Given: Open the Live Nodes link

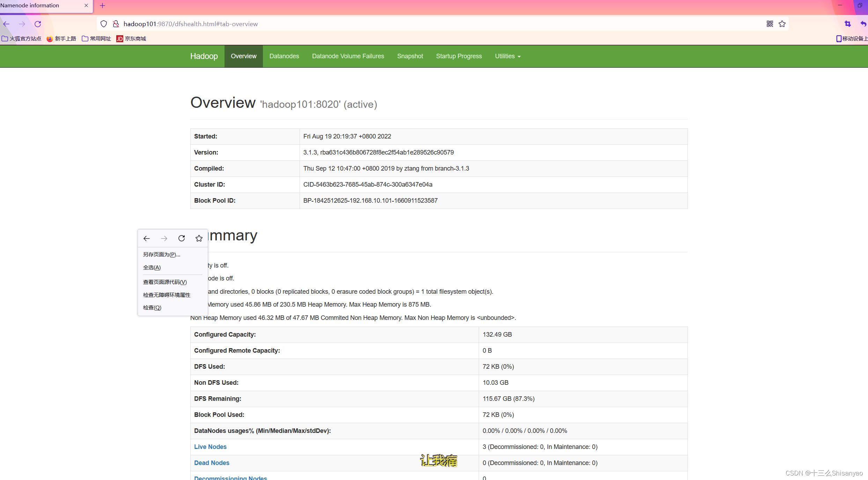Looking at the screenshot, I should coord(210,447).
